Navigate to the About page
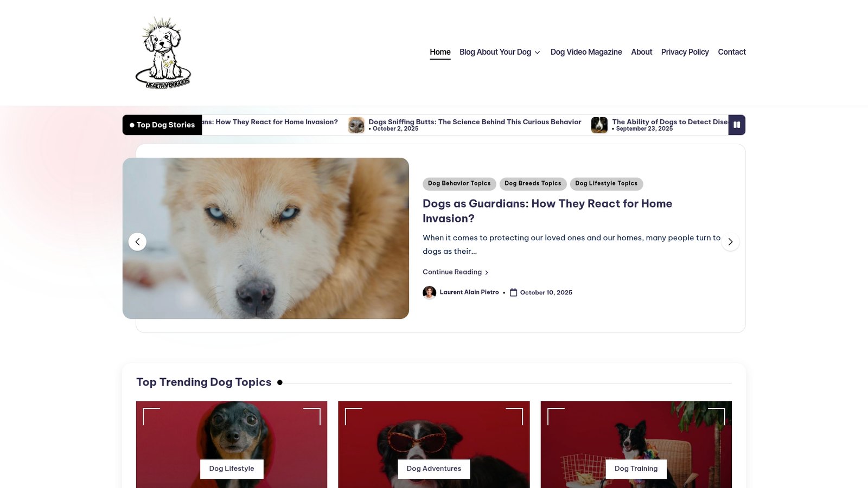The image size is (868, 488). [641, 52]
